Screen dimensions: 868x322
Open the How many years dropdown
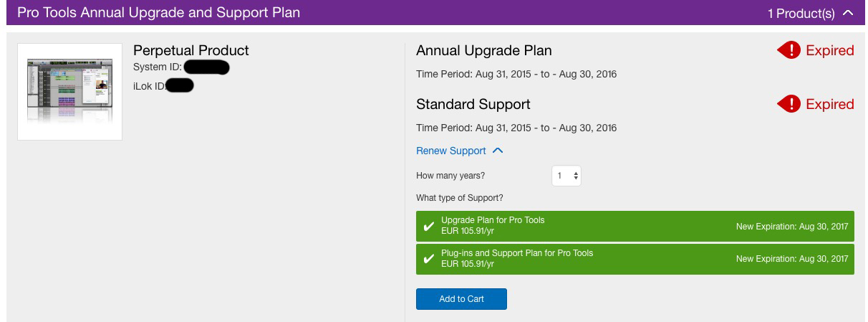(566, 176)
